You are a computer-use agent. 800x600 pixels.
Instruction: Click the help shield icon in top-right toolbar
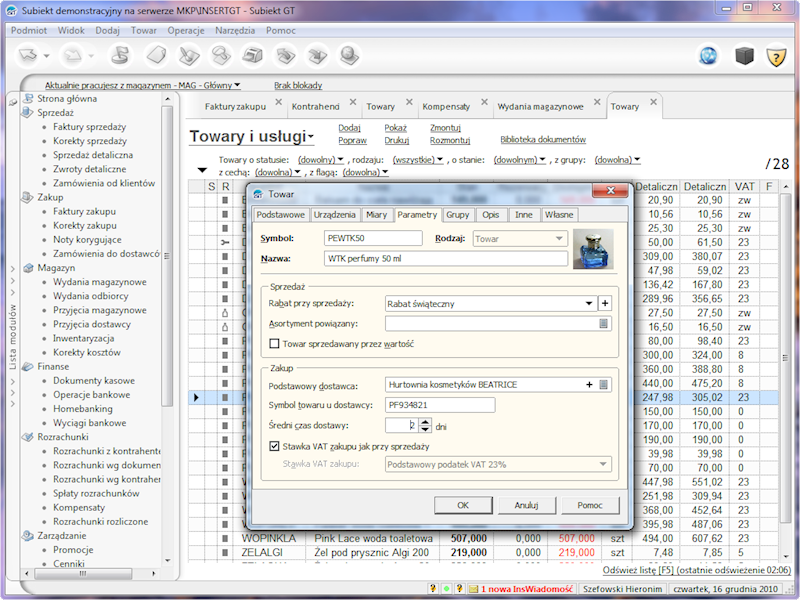click(775, 55)
